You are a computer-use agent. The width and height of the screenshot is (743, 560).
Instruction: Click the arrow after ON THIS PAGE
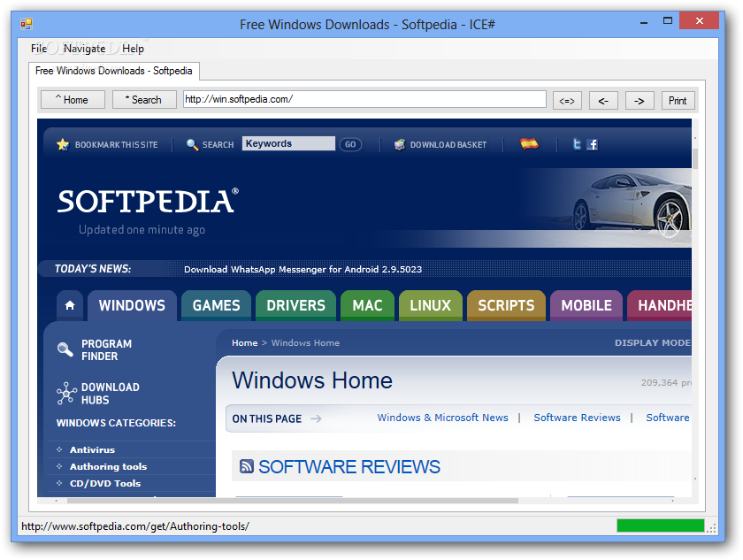coord(316,418)
